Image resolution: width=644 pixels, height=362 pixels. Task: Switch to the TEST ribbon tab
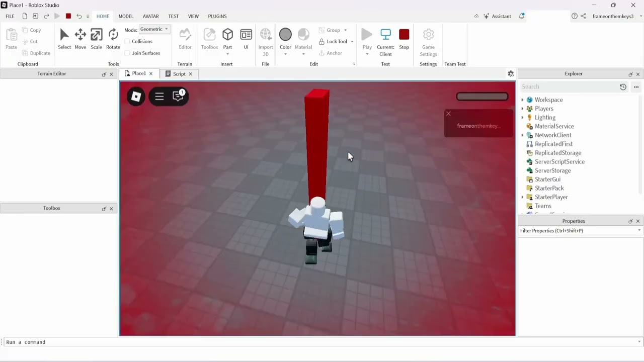(174, 16)
